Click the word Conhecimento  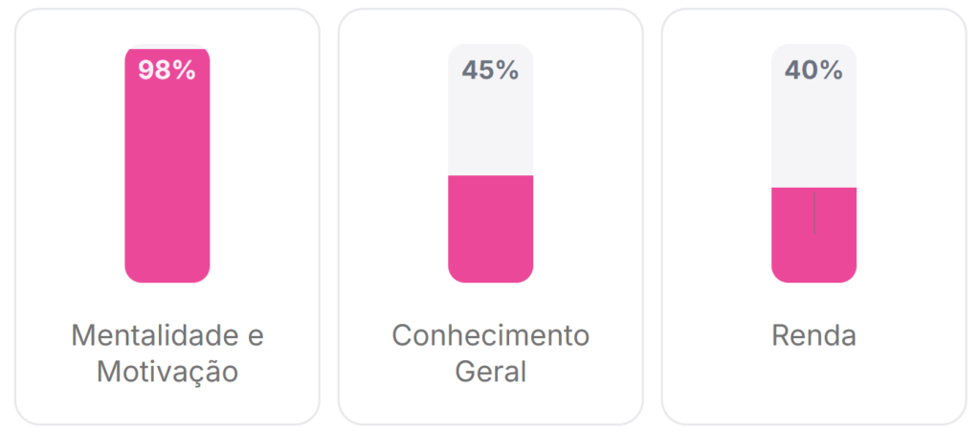(490, 336)
